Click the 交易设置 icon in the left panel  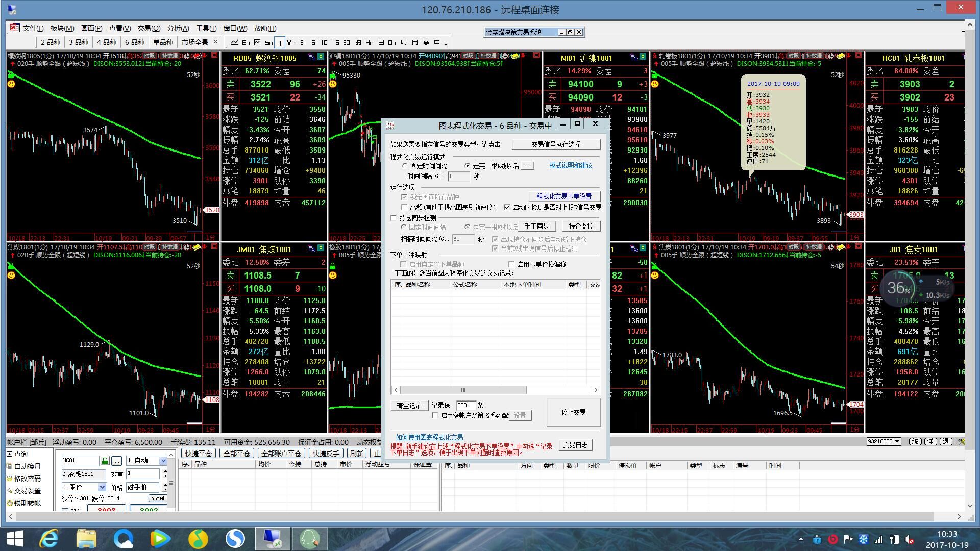coord(10,491)
